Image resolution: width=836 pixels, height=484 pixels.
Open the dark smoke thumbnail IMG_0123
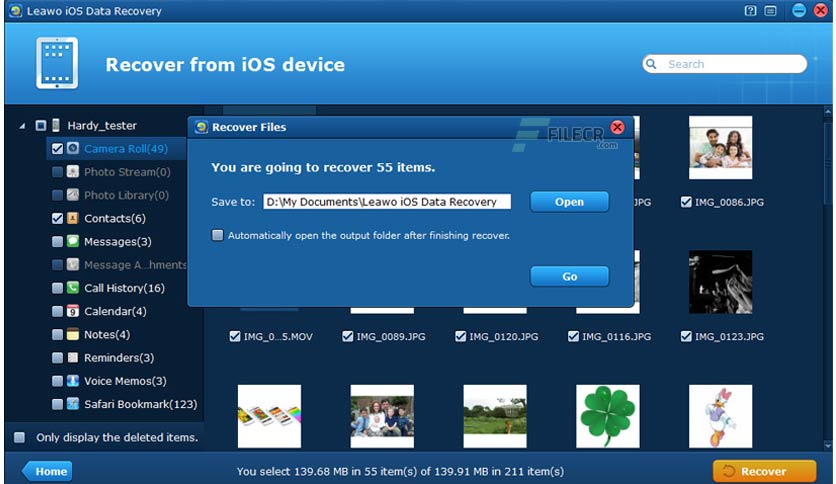[720, 282]
